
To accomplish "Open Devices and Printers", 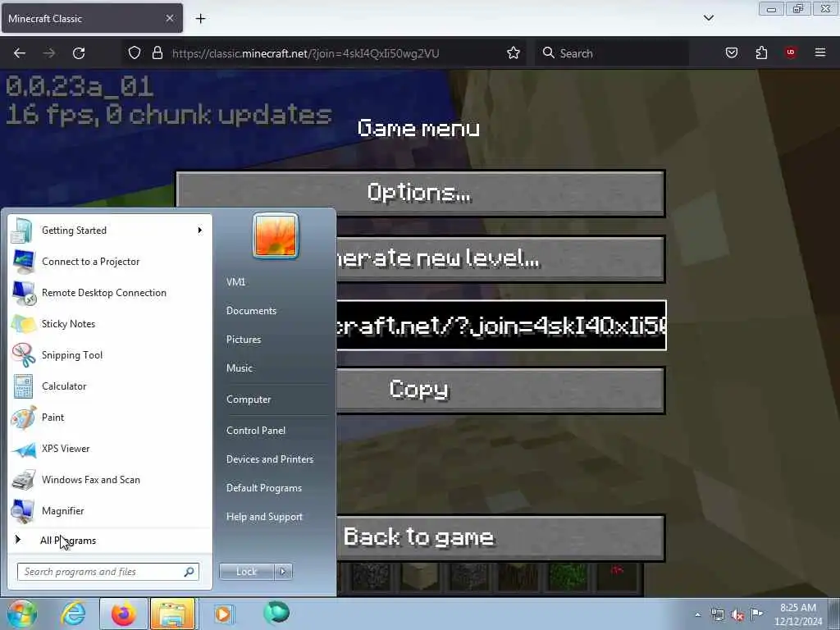I will pyautogui.click(x=269, y=459).
